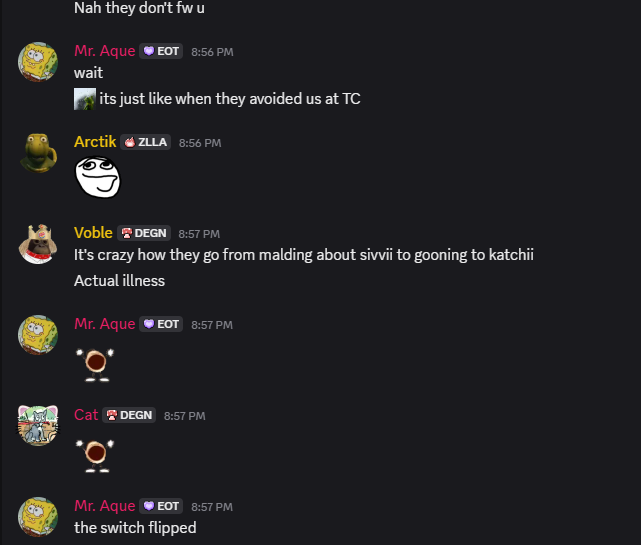Click the message 'Actual illness'
This screenshot has width=641, height=545.
[x=119, y=281]
